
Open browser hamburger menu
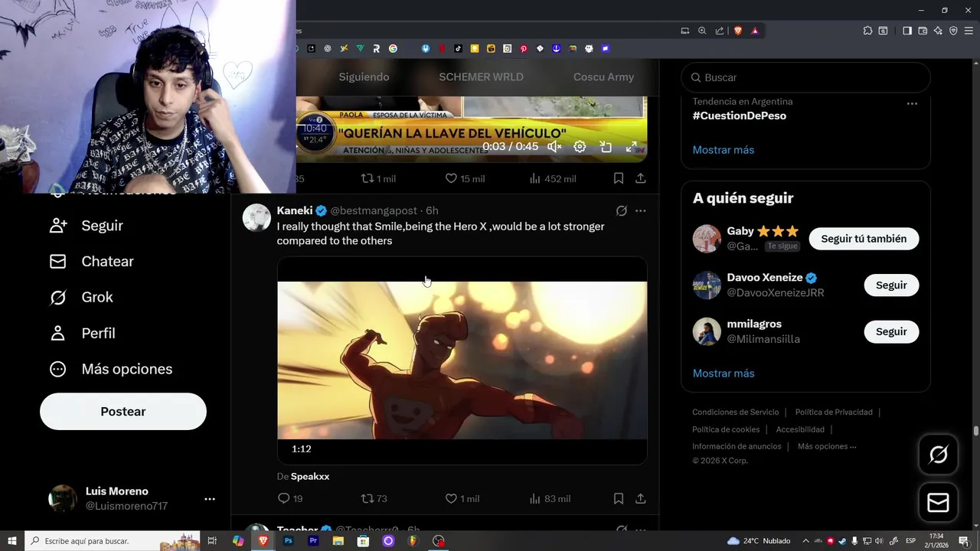(969, 31)
